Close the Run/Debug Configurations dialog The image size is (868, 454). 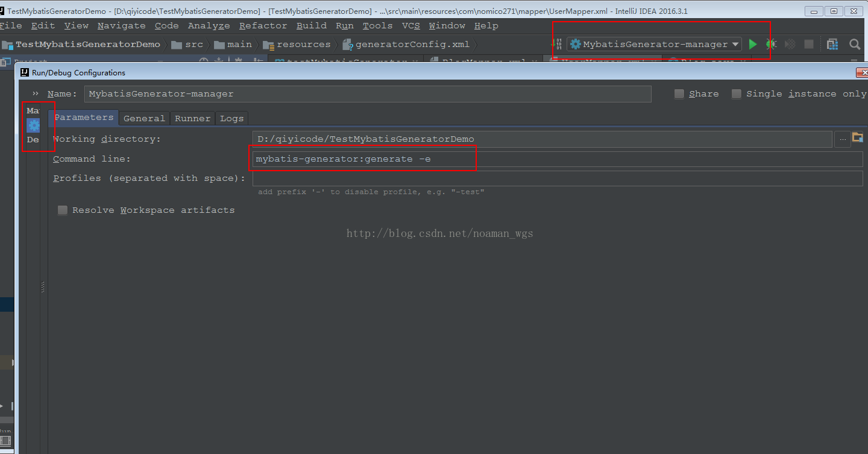point(862,72)
